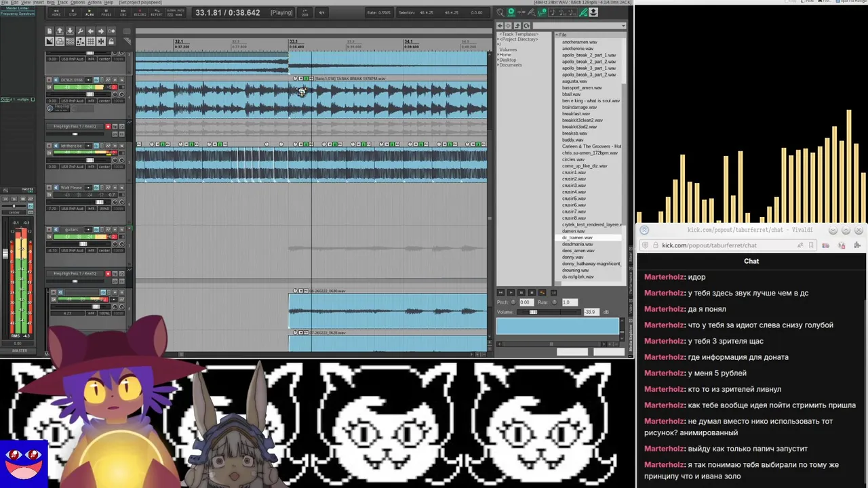The height and width of the screenshot is (488, 868).
Task: Click the BPM 200 tempo field
Action: pos(304,13)
